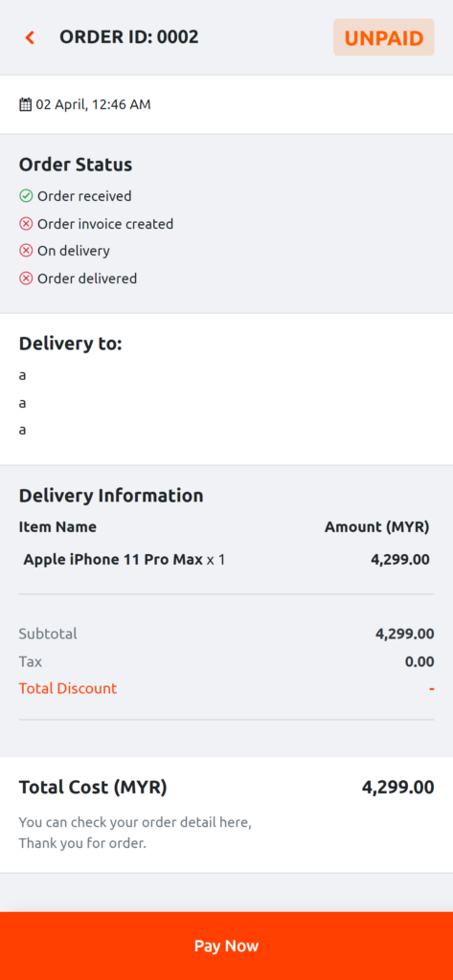Click the Delivery Information heading

111,496
